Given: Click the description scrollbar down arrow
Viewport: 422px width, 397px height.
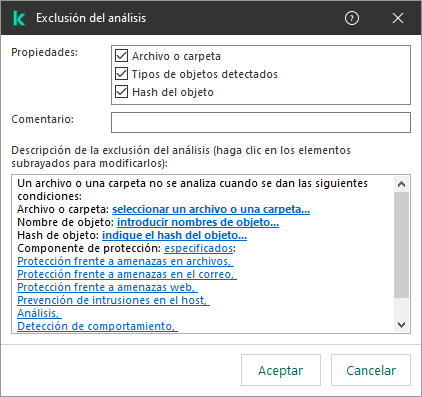Looking at the screenshot, I should [401, 325].
